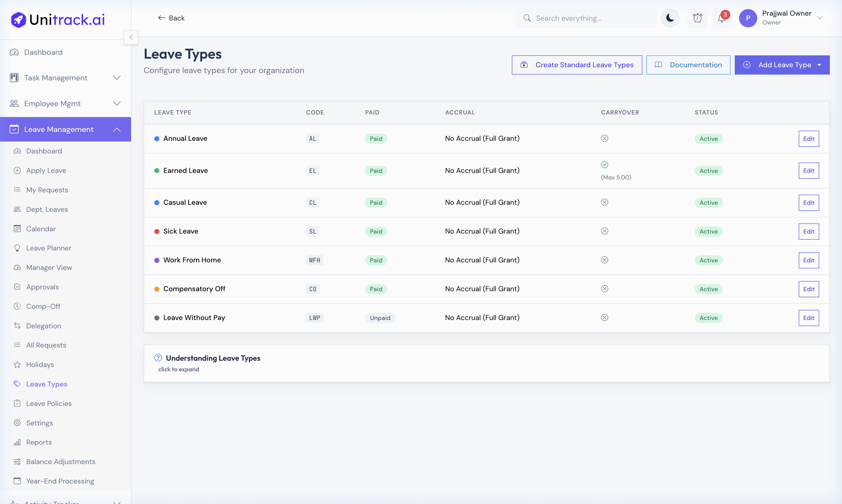Select the Calendar sidebar icon
The height and width of the screenshot is (504, 842).
(x=17, y=228)
